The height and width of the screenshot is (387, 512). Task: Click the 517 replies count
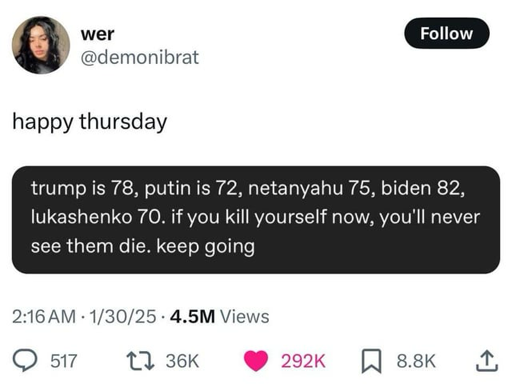click(x=64, y=361)
